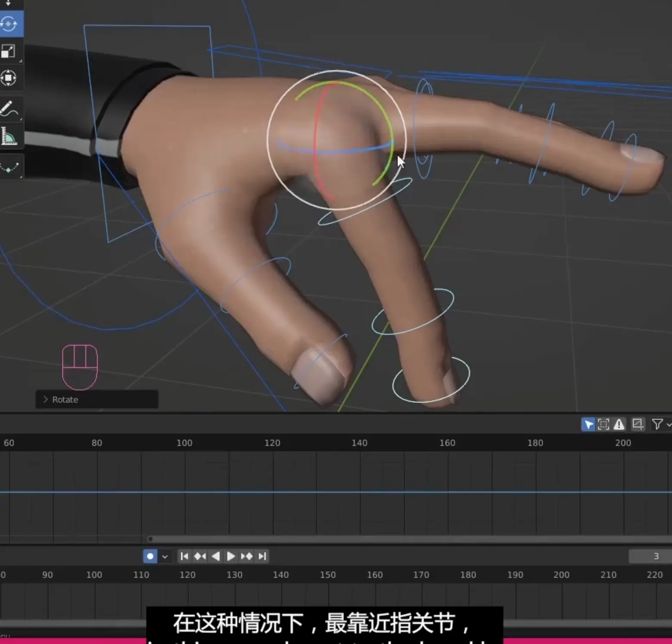Jump to the next keyframe
Screen dimensions: 672x644
coord(247,556)
